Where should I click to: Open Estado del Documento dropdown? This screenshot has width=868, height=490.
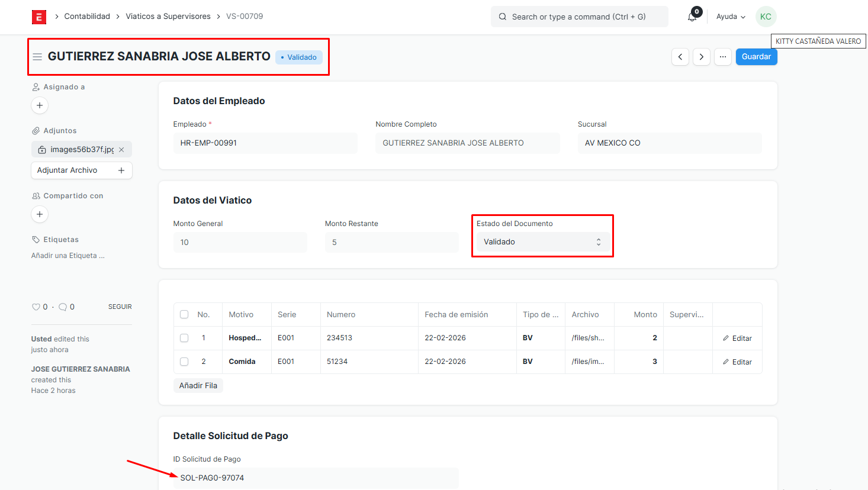[x=542, y=242]
